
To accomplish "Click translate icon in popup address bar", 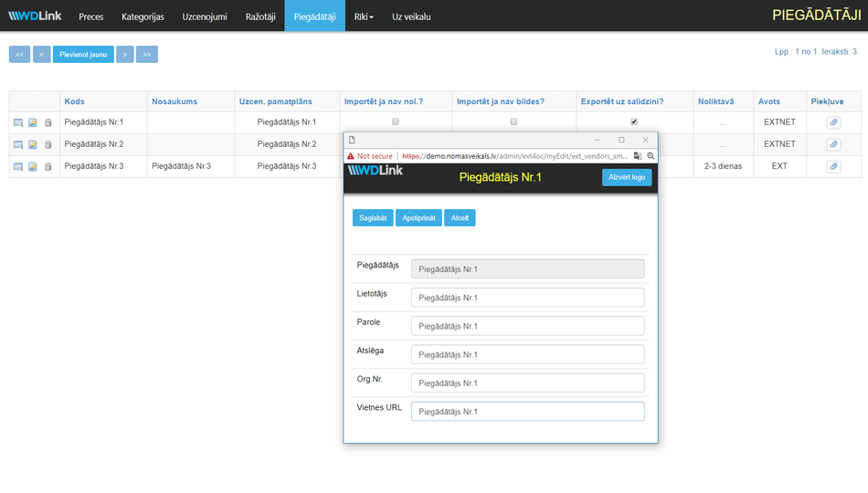I will [x=638, y=156].
